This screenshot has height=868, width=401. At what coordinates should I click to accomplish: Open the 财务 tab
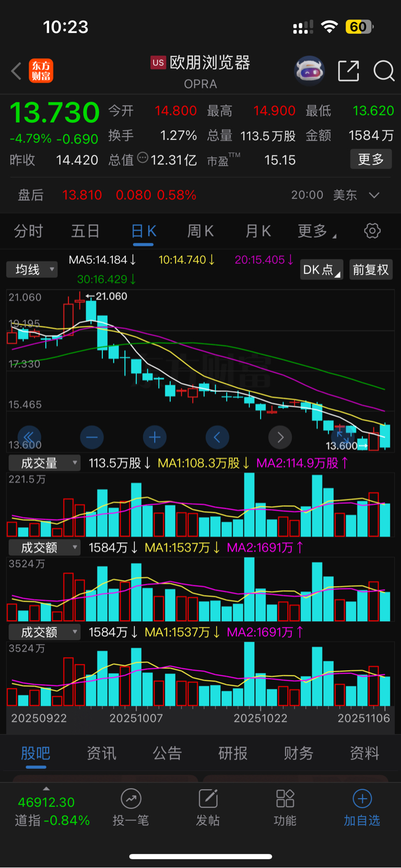299,753
